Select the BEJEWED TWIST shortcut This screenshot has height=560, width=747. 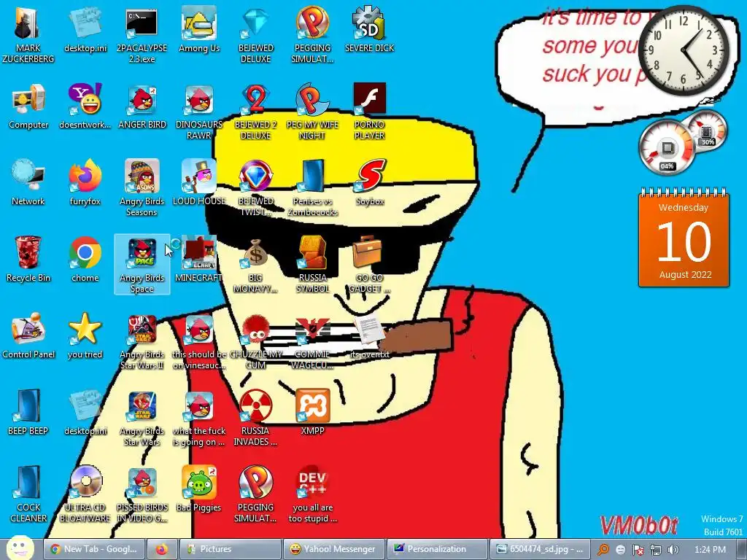pyautogui.click(x=256, y=189)
